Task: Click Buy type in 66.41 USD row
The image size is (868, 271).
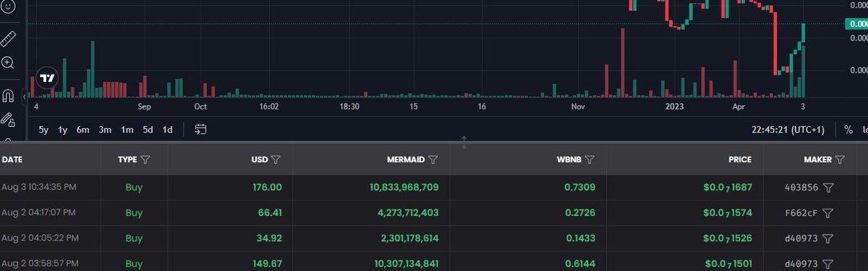Action: [134, 213]
